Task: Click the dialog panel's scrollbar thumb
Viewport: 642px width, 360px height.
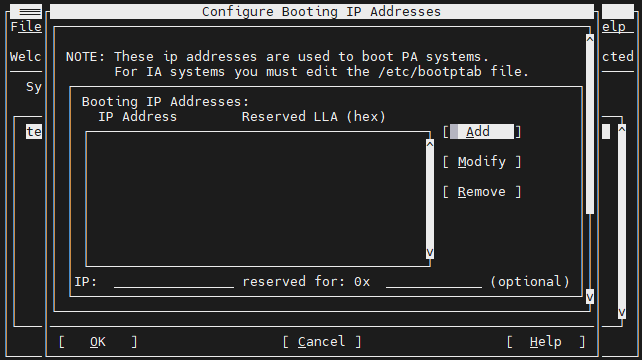Action: (590, 129)
